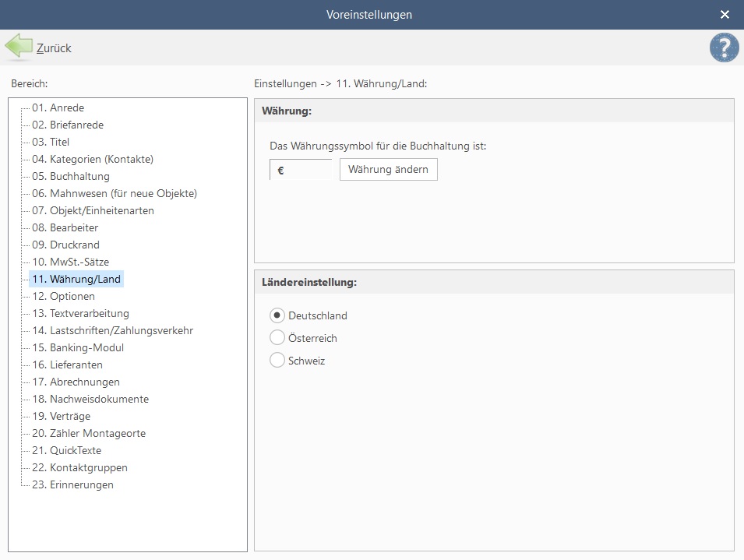Select 15. Banking-Modul

tap(78, 347)
